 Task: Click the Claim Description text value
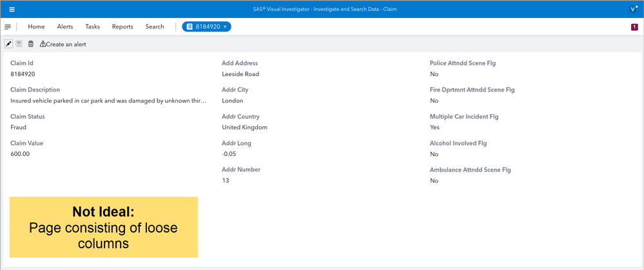click(x=108, y=101)
